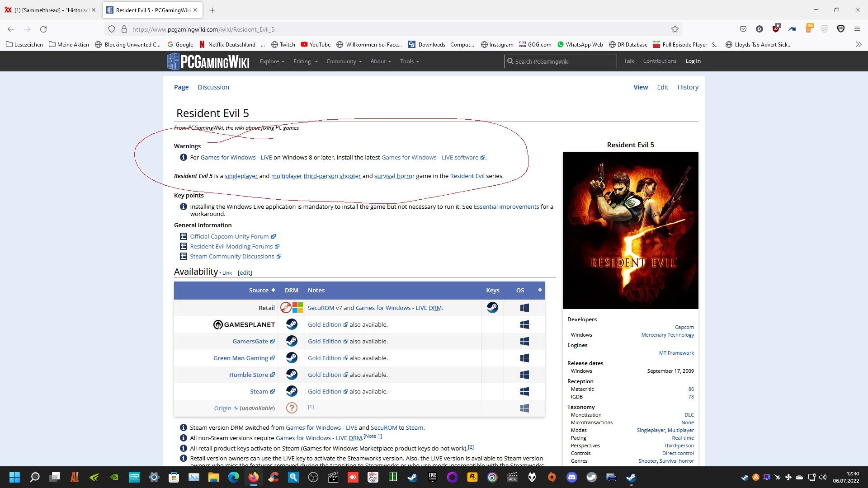Click the survival horror link in intro
The width and height of the screenshot is (868, 488).
click(x=394, y=176)
